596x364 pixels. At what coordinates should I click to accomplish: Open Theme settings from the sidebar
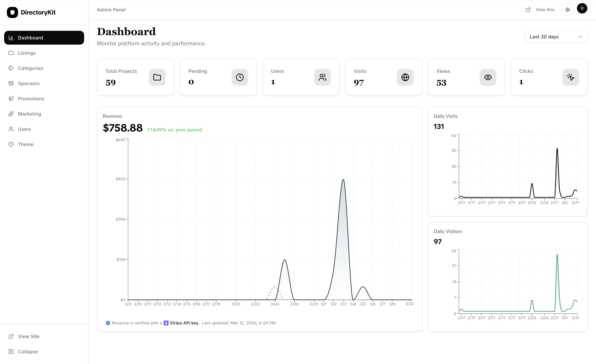(26, 144)
